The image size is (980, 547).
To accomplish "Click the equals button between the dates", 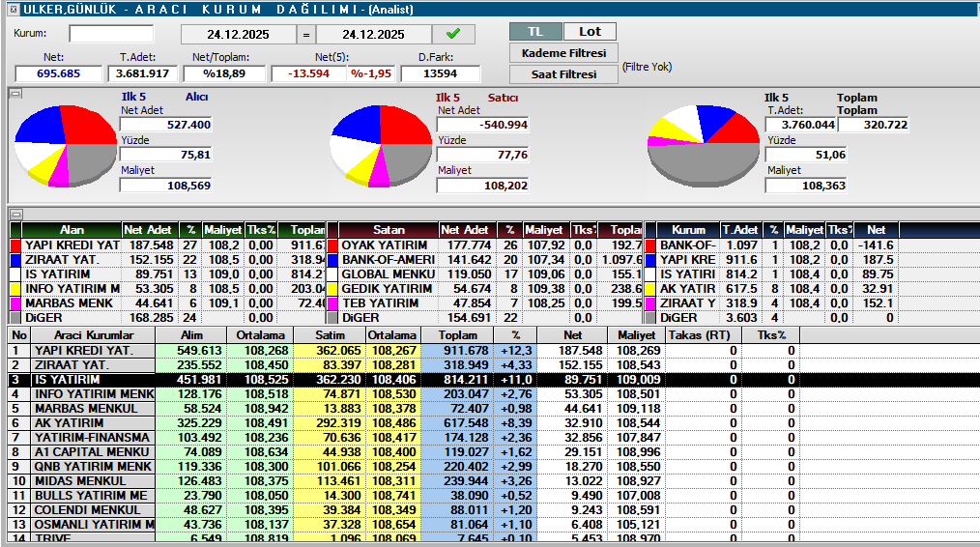I will coord(305,35).
